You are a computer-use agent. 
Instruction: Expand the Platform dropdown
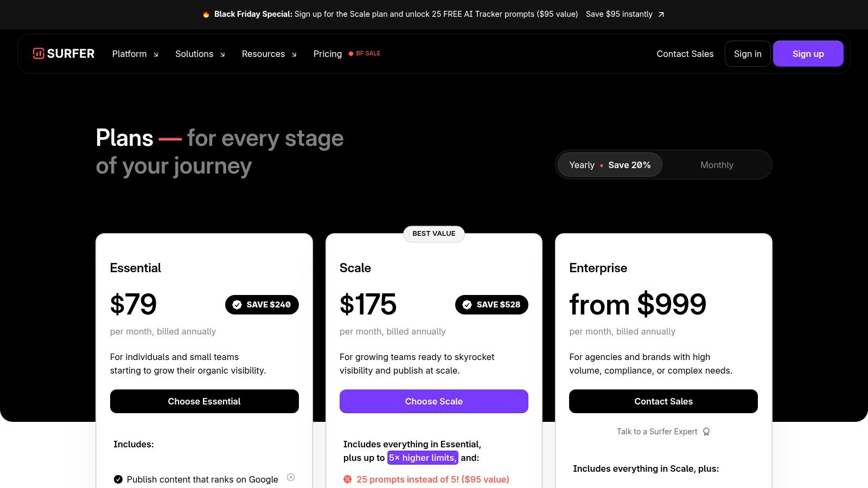(x=130, y=54)
